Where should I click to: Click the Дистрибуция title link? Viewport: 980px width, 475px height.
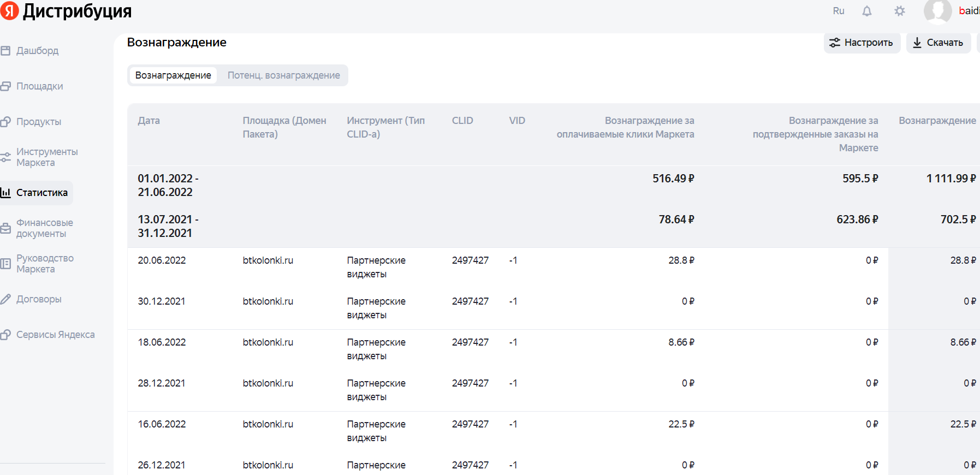(77, 10)
